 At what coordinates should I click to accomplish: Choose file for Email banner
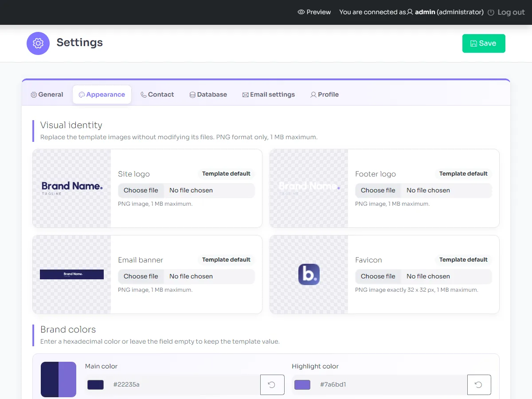(x=141, y=277)
